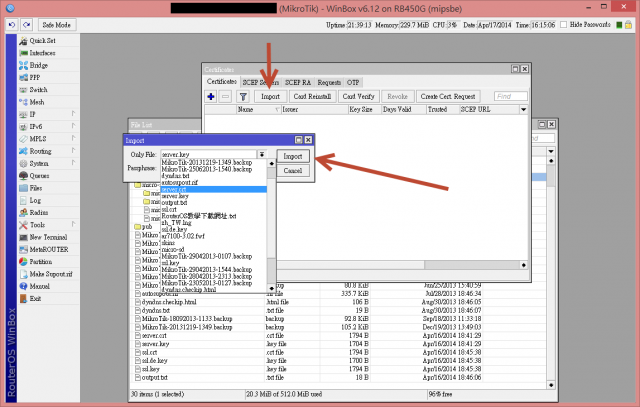Switch to Certificates tab
The width and height of the screenshot is (640, 407).
[222, 82]
